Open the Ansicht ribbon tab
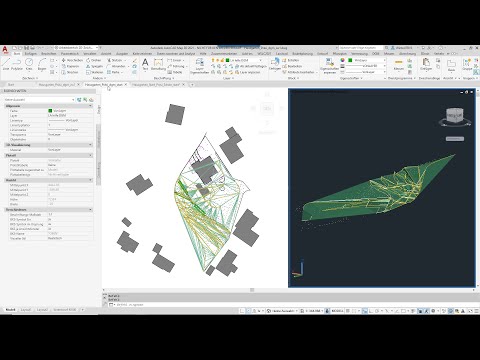 coord(106,54)
